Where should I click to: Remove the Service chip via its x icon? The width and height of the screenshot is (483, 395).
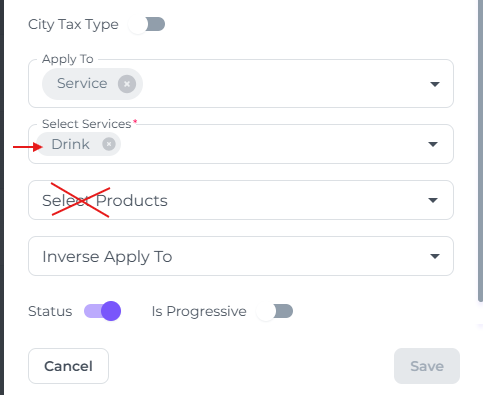point(127,84)
